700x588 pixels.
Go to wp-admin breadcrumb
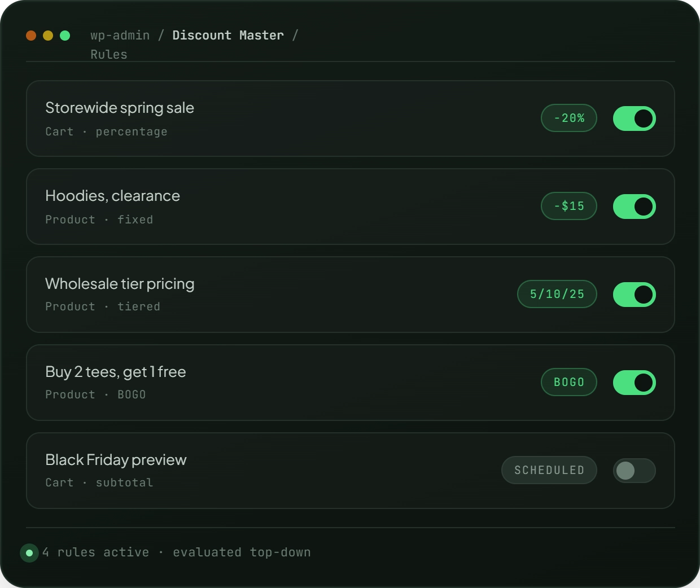[x=120, y=36]
